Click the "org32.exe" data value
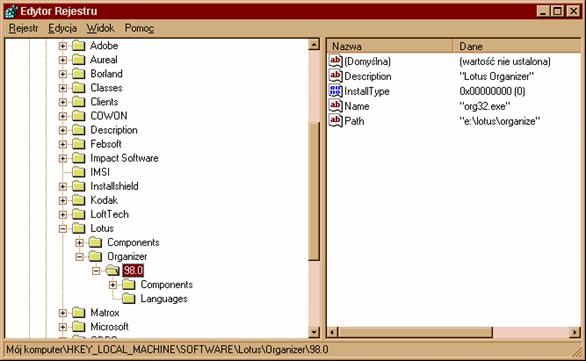 [484, 106]
